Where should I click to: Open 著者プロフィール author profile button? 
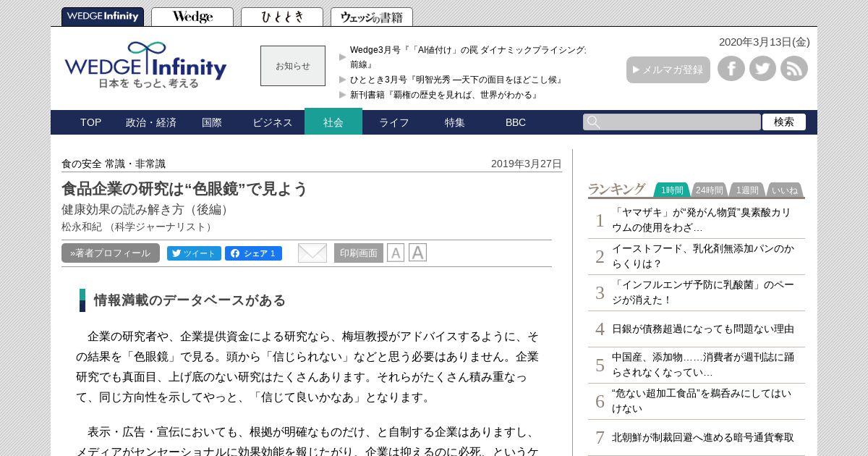pyautogui.click(x=111, y=253)
